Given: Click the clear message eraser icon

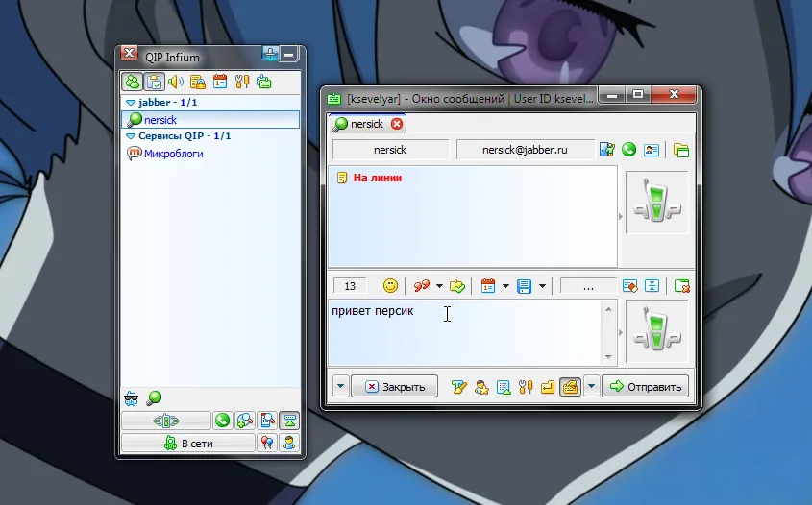Looking at the screenshot, I should 629,285.
